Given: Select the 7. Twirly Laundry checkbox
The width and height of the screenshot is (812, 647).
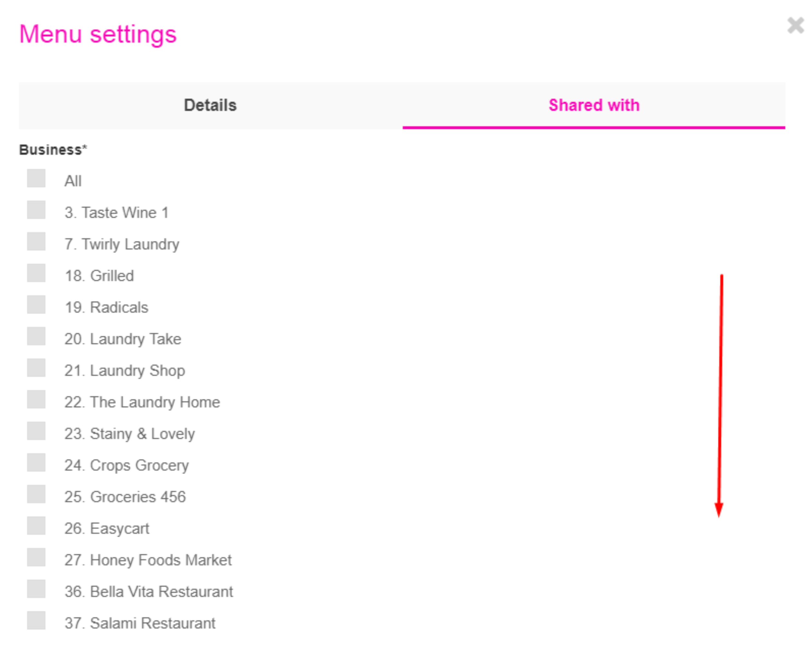Looking at the screenshot, I should click(36, 242).
